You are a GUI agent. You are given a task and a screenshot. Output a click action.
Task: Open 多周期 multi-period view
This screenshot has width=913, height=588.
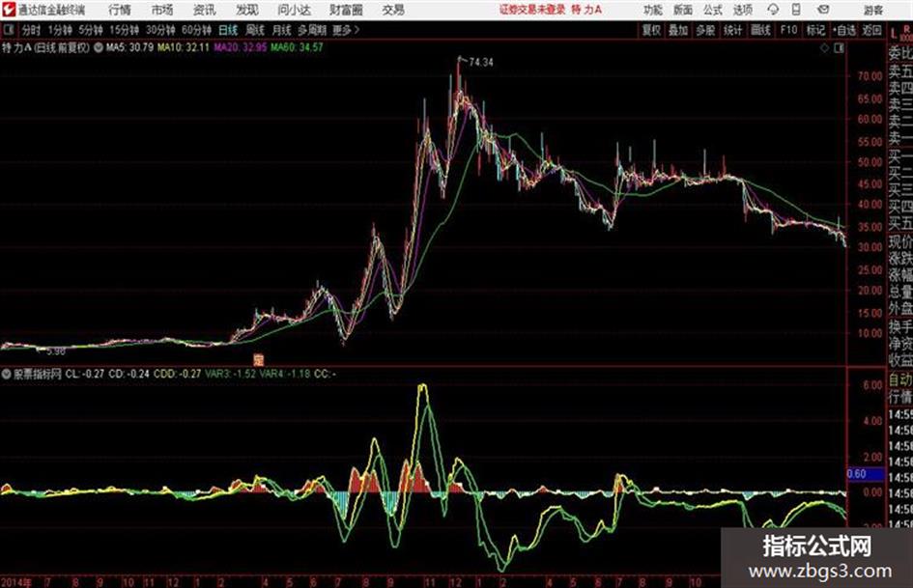click(312, 30)
